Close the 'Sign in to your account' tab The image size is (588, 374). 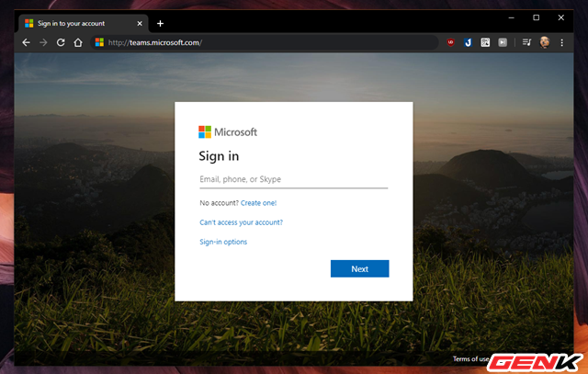click(x=140, y=24)
